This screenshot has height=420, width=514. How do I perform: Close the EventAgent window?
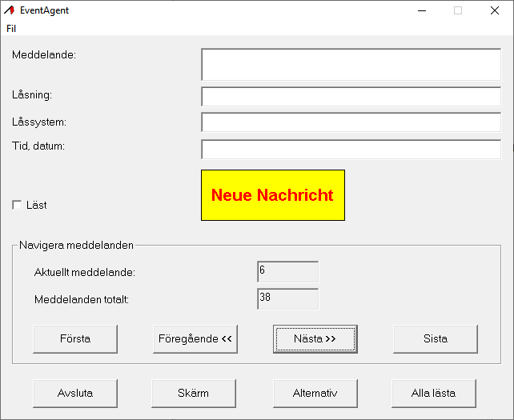pos(495,10)
